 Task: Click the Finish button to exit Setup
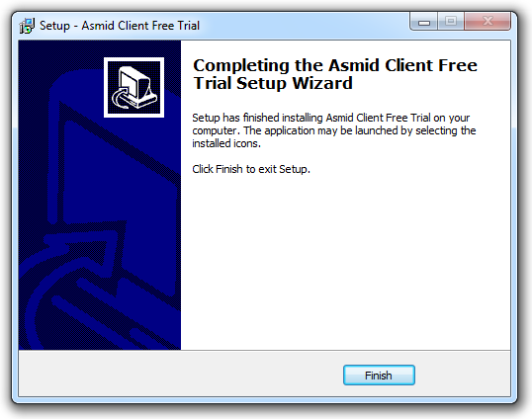(x=379, y=375)
